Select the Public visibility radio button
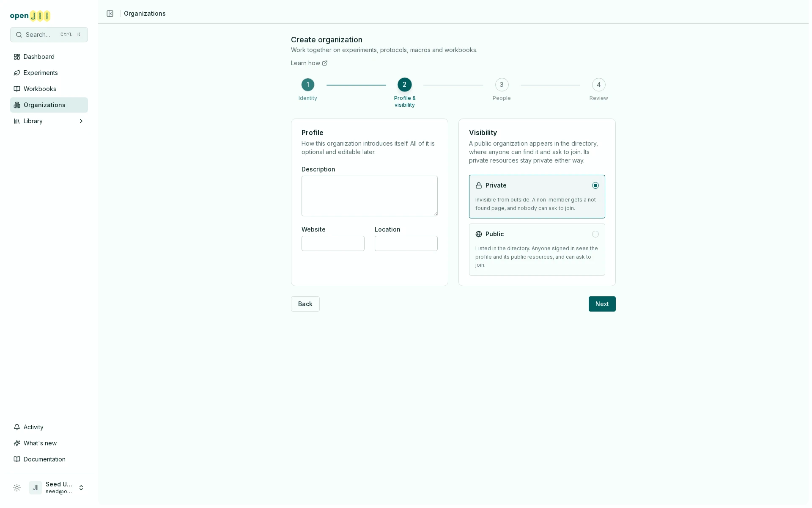This screenshot has width=812, height=508. pyautogui.click(x=595, y=234)
